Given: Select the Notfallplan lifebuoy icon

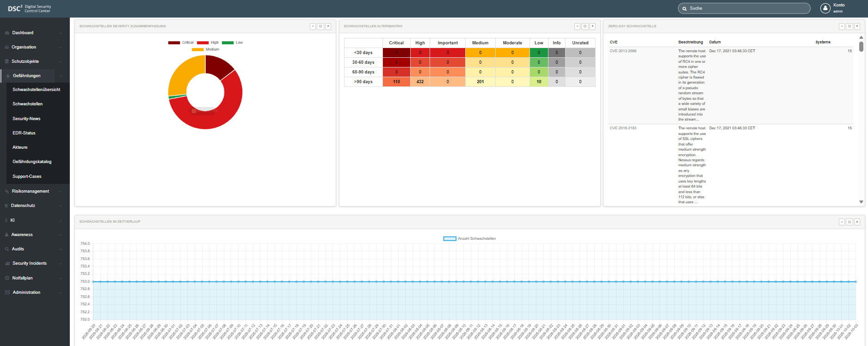Looking at the screenshot, I should pos(7,278).
